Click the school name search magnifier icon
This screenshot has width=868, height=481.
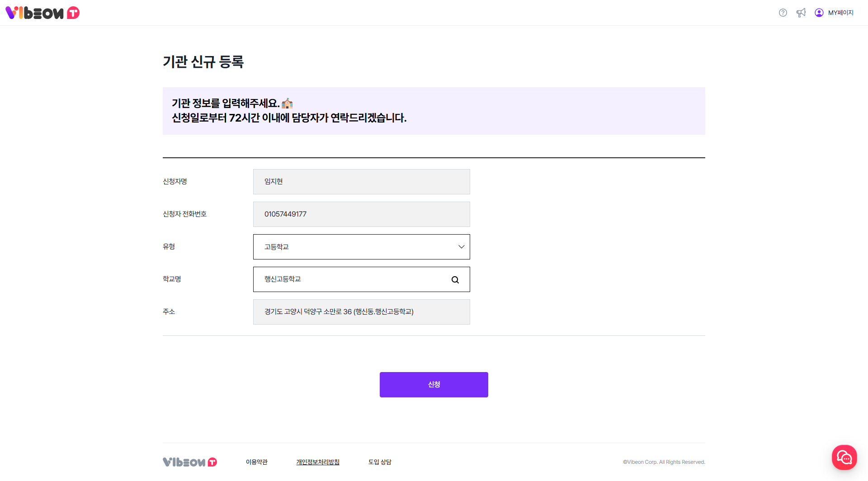(x=455, y=280)
